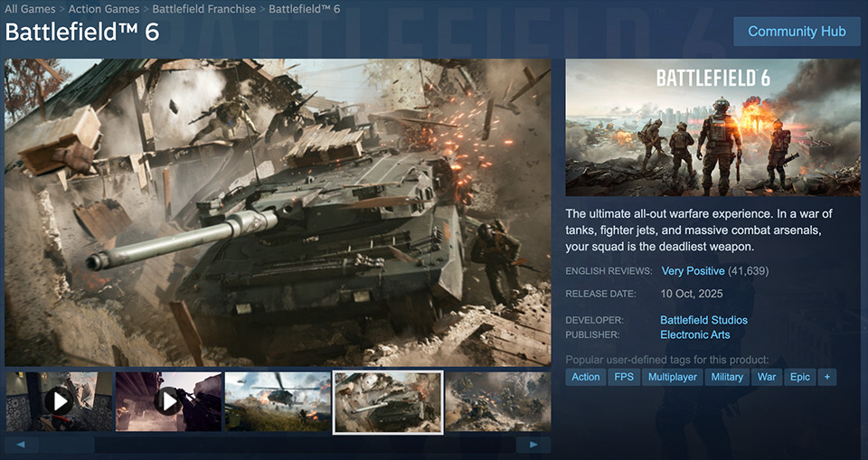Click the main tank screenshot image
The image size is (868, 460).
pyautogui.click(x=278, y=212)
